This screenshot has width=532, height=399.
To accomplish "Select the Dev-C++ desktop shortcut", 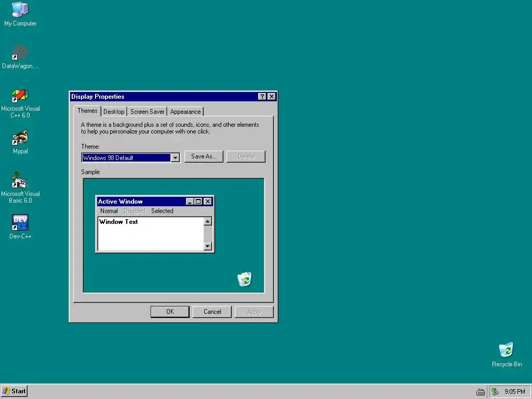I will [20, 227].
